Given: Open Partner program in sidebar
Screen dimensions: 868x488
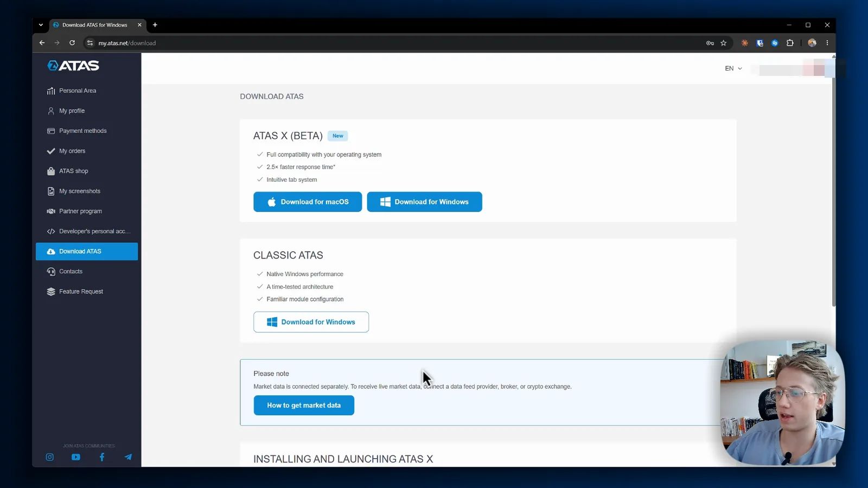Looking at the screenshot, I should (x=87, y=211).
